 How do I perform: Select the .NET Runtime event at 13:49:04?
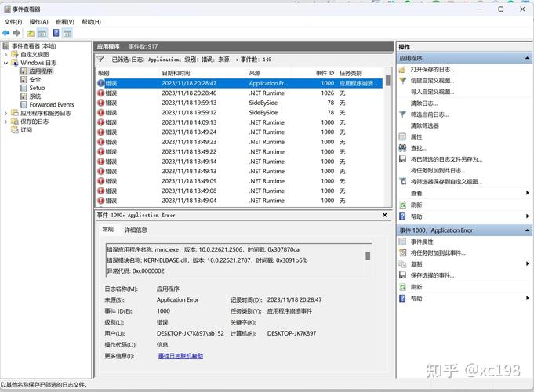[240, 201]
